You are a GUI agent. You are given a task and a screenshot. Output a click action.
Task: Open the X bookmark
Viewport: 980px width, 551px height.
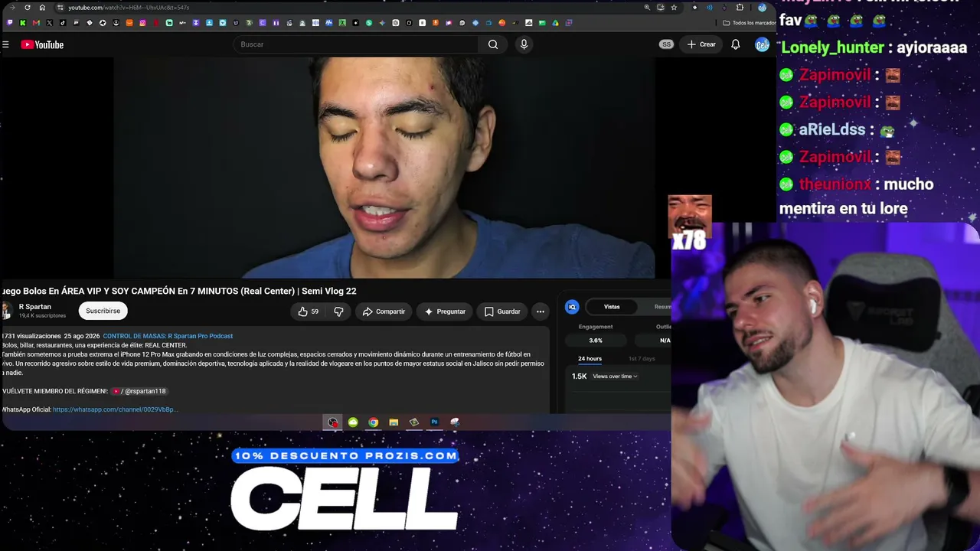pyautogui.click(x=50, y=23)
